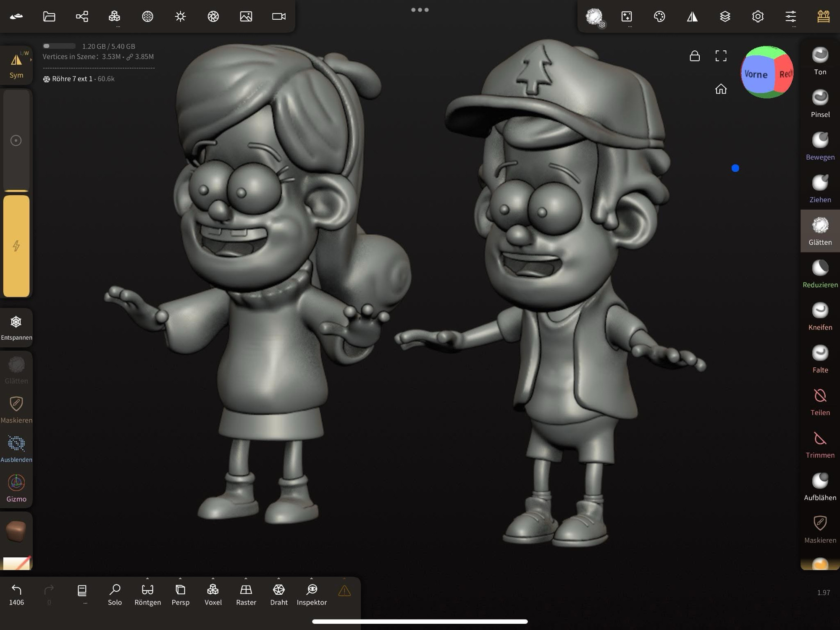Expand Voxel options arrow
The width and height of the screenshot is (840, 630).
213,578
